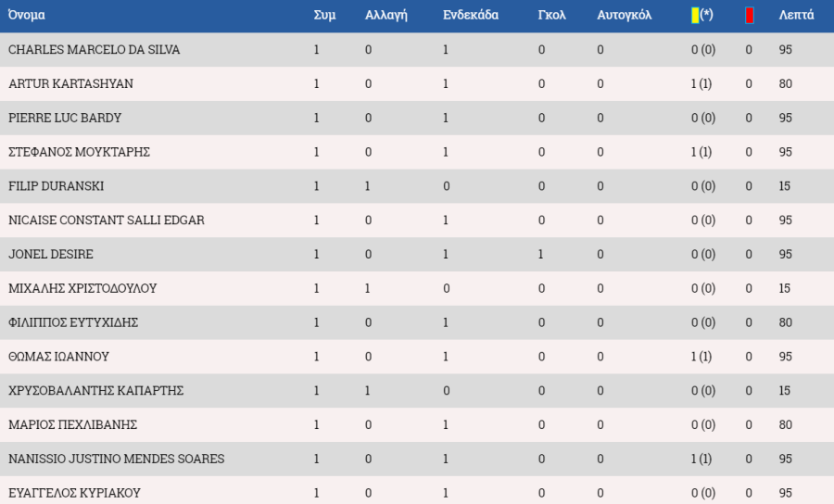
Task: Sort by the Όνομα column header
Action: coord(27,15)
